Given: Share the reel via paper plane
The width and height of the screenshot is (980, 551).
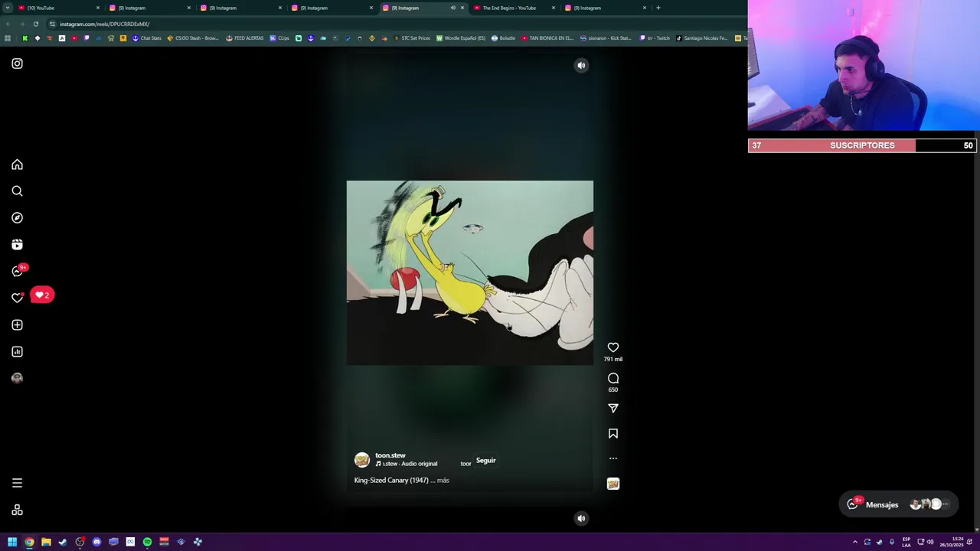Looking at the screenshot, I should (x=613, y=409).
